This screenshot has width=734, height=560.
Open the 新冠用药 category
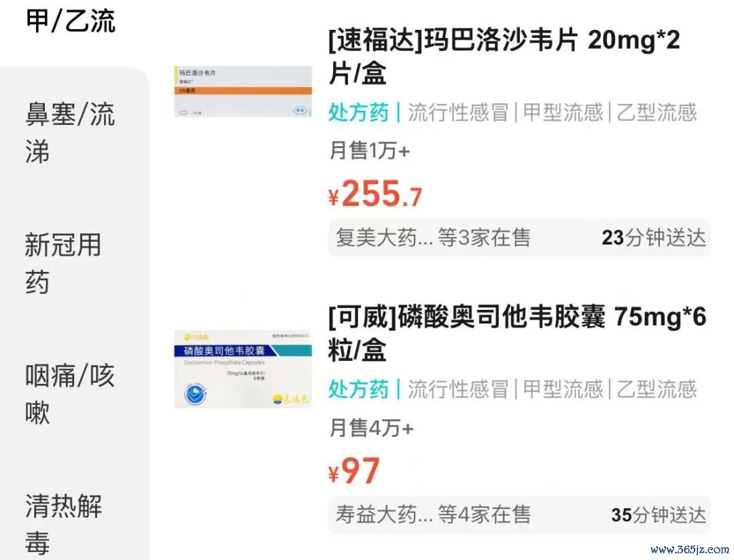tap(63, 264)
